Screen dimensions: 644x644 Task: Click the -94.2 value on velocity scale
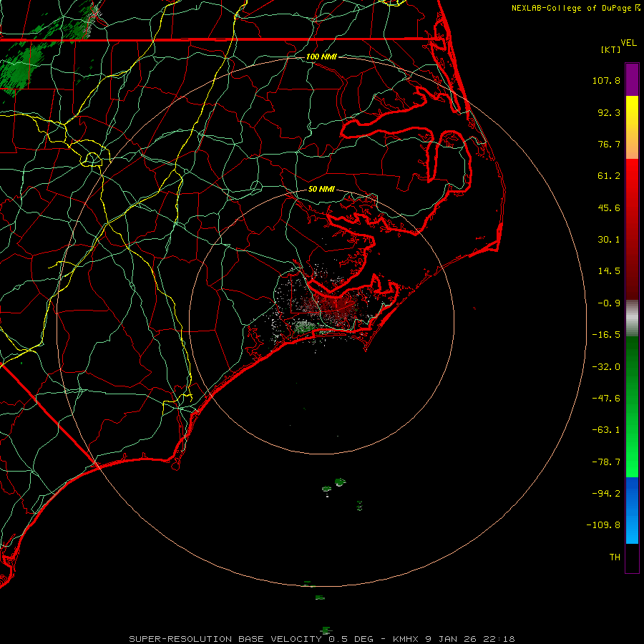pos(606,494)
